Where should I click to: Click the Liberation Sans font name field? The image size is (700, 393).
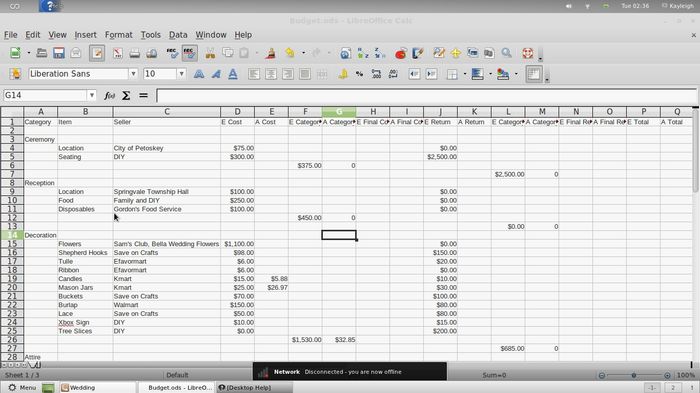pos(79,74)
